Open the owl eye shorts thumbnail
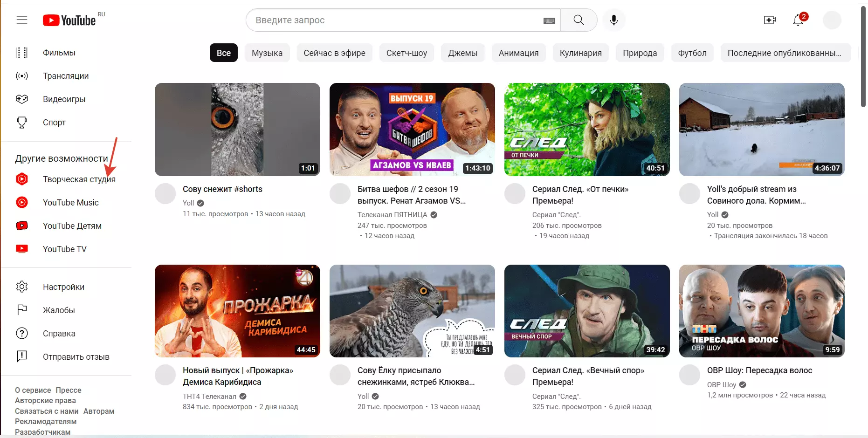 coord(237,130)
